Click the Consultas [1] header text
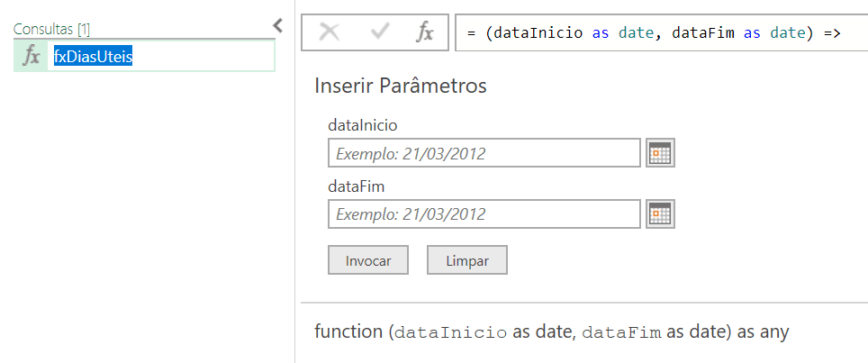The width and height of the screenshot is (868, 363). 52,30
